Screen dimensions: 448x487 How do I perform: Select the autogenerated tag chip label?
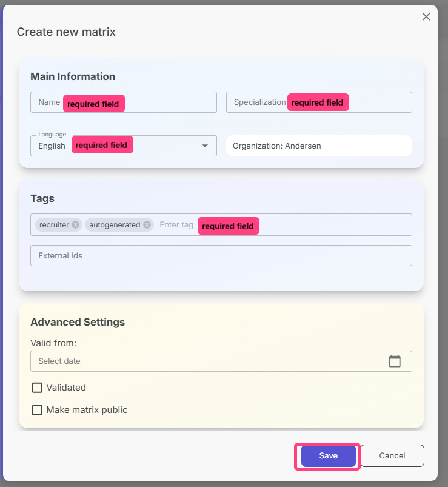coord(115,225)
